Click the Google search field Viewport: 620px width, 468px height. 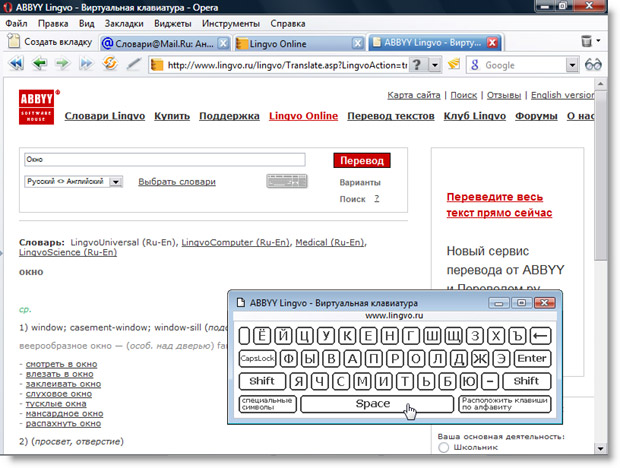click(x=516, y=65)
